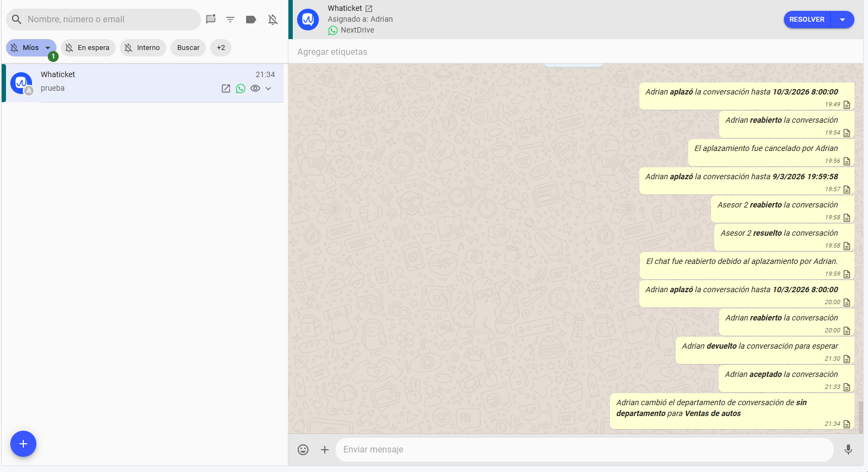Click the WhatsApp icon in the ticket row
This screenshot has width=868, height=472.
241,89
